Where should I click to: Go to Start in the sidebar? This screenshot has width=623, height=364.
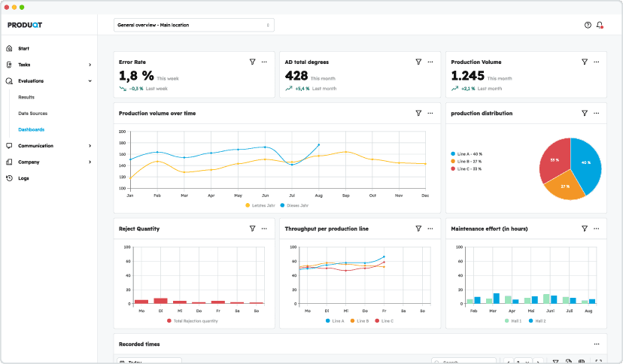click(x=23, y=48)
